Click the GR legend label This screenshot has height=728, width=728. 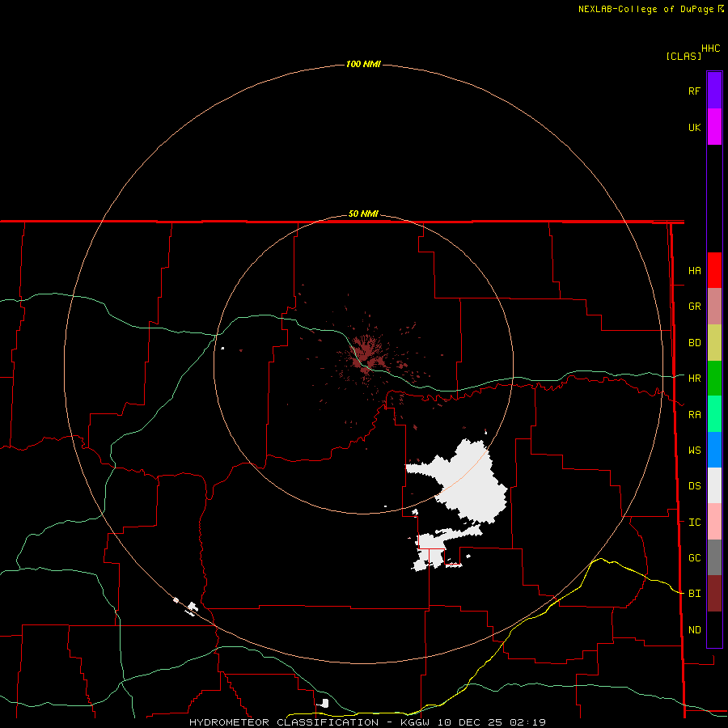coord(694,307)
